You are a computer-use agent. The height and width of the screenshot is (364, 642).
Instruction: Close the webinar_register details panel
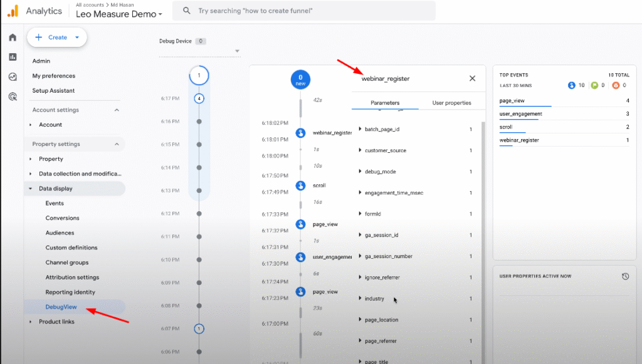472,78
